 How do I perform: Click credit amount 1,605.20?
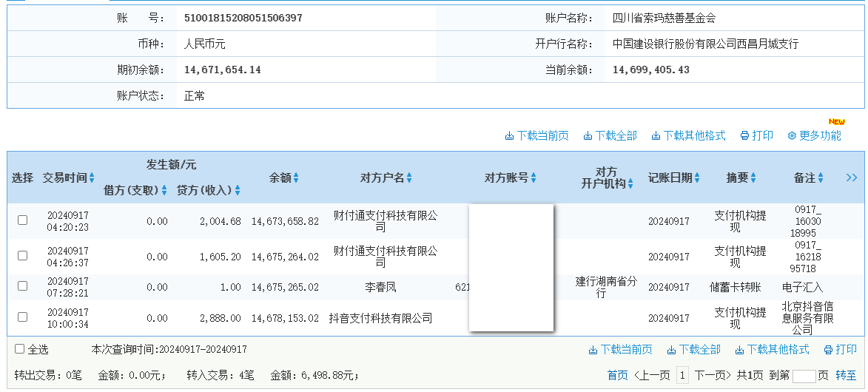(221, 257)
